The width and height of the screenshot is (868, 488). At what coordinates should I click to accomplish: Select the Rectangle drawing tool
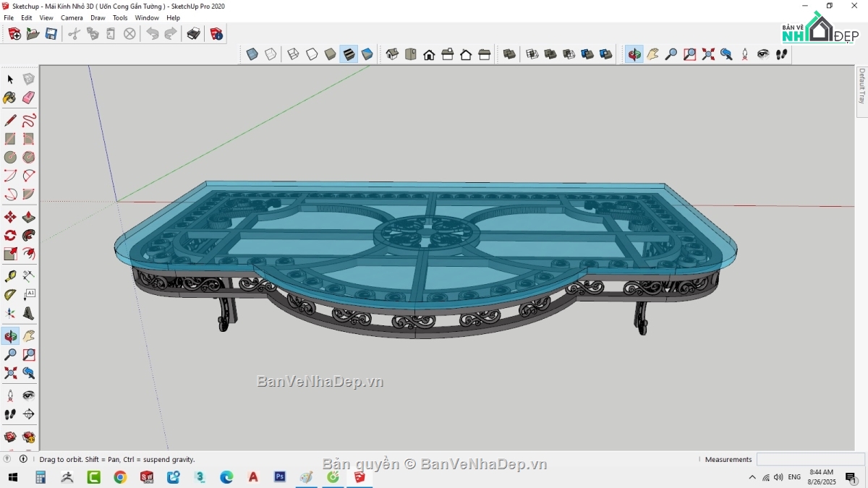click(10, 139)
